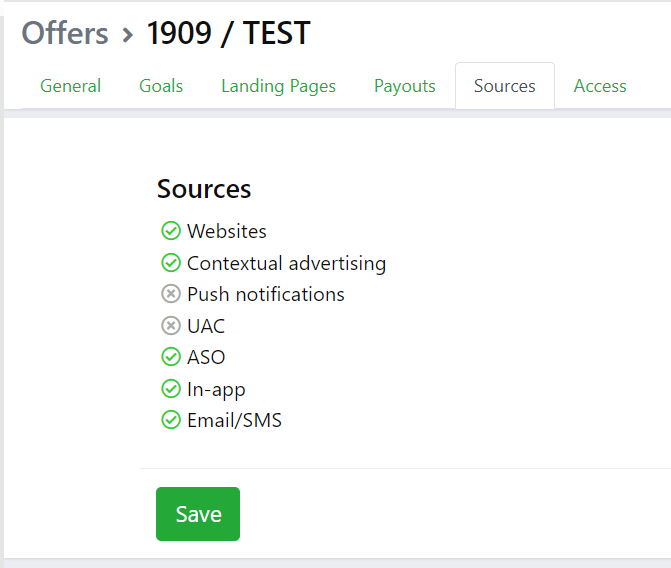Click the gray X icon beside Push notifications
Screen dimensions: 671x568
click(x=170, y=294)
